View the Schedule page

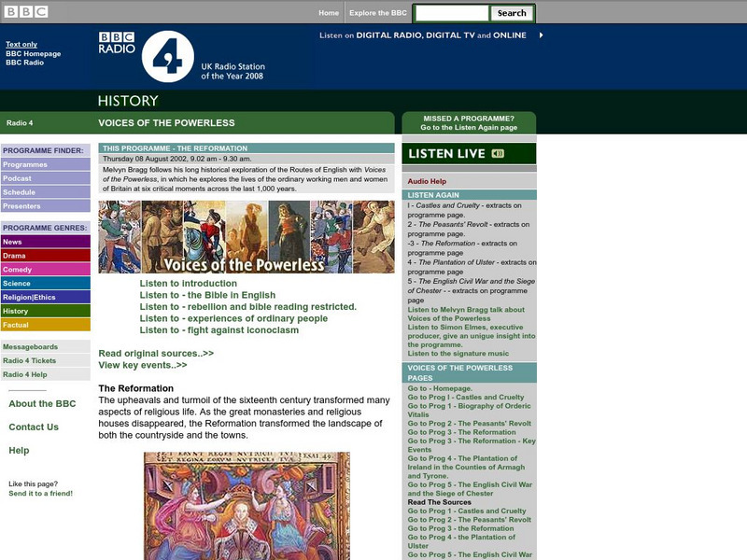26,194
